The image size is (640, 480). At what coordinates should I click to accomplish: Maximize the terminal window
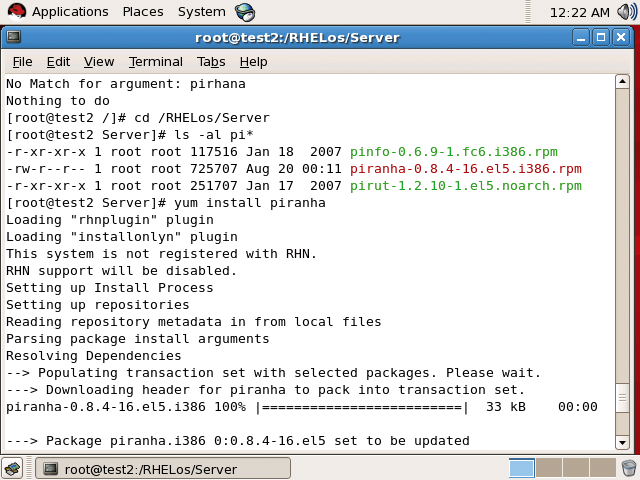pyautogui.click(x=601, y=38)
